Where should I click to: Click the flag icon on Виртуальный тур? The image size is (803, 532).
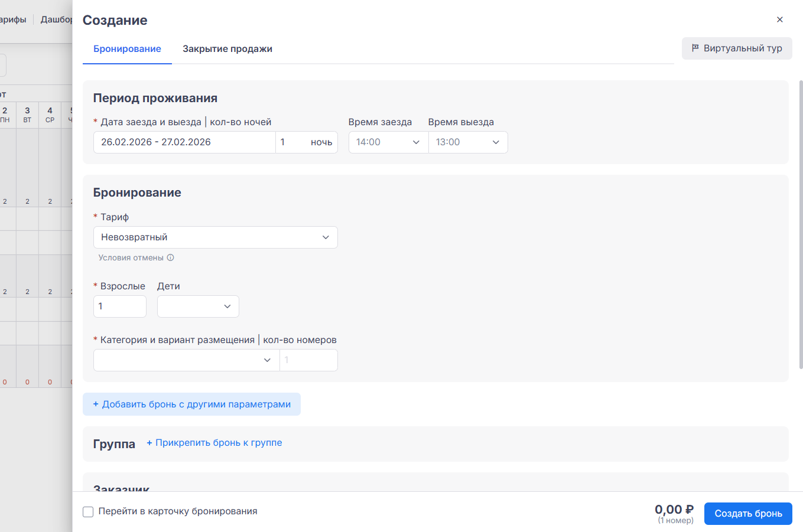[695, 48]
